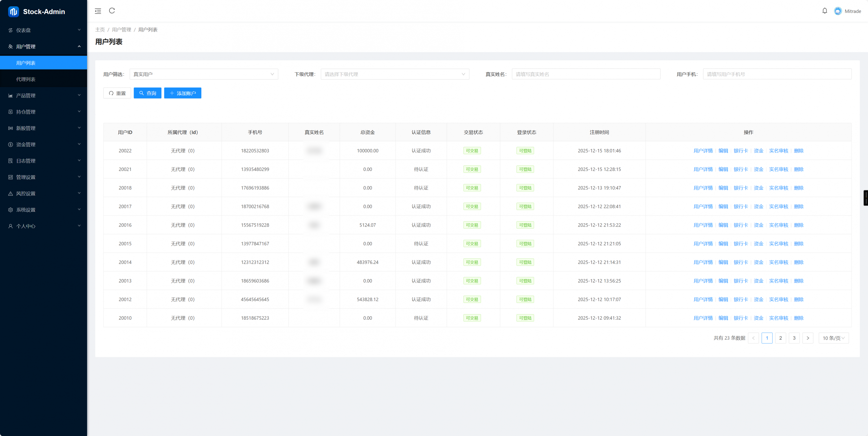Click 删除 for user 20010
The image size is (868, 436).
799,318
